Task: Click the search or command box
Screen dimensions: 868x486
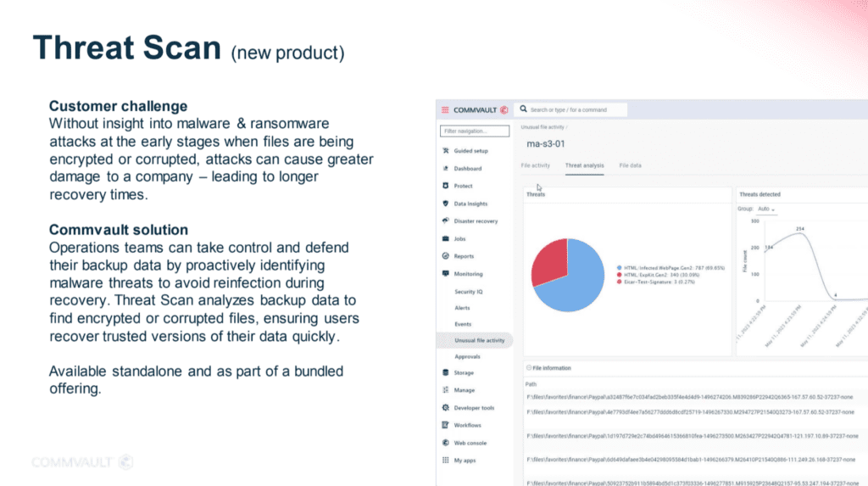Action: click(x=570, y=109)
